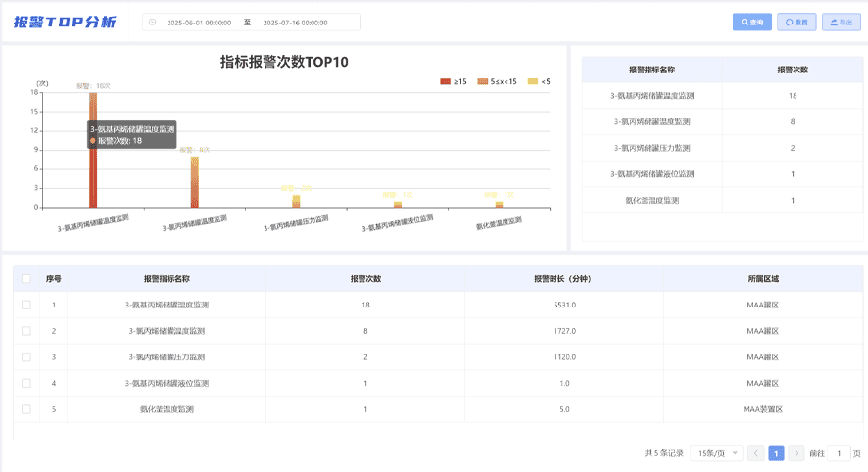Check the row 5 氨化釜温度监测 checkbox

[x=26, y=409]
